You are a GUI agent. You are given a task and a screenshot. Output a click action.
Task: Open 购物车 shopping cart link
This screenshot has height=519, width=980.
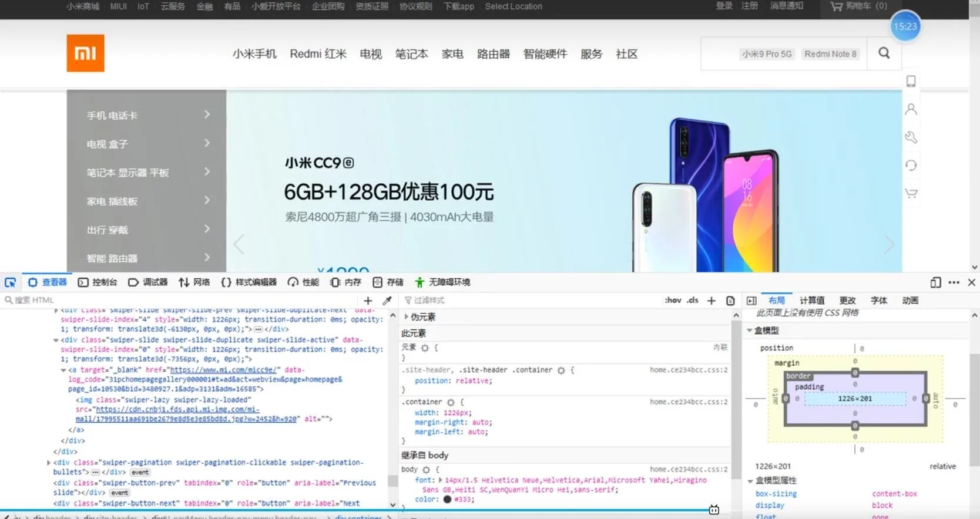pyautogui.click(x=858, y=6)
